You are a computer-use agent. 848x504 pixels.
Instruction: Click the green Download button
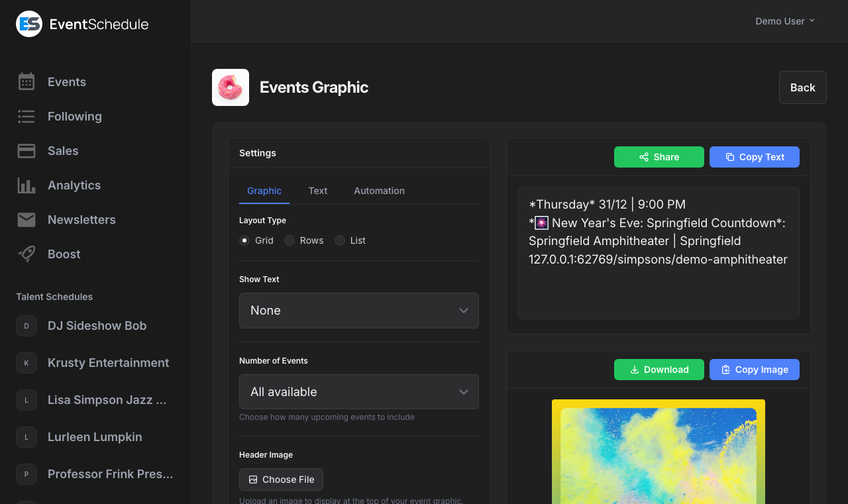click(659, 370)
